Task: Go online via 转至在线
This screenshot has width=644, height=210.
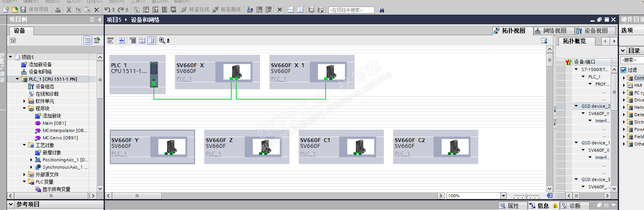Action: [195, 10]
